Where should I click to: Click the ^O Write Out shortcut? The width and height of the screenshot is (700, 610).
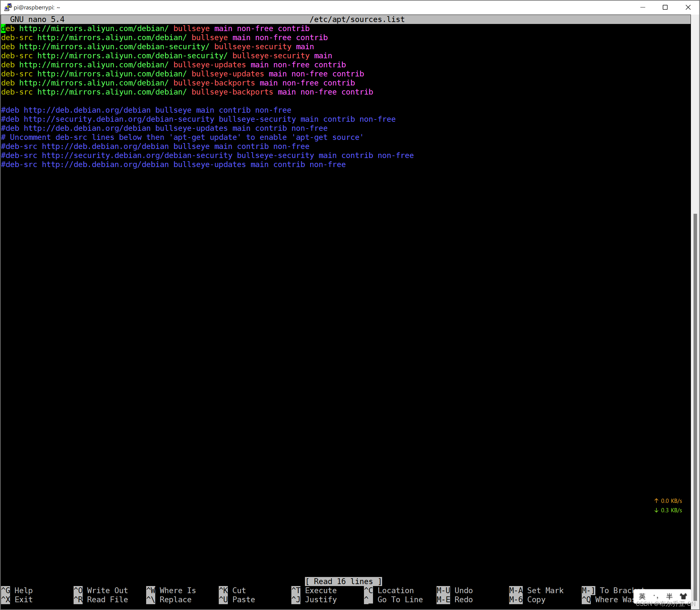coord(101,590)
